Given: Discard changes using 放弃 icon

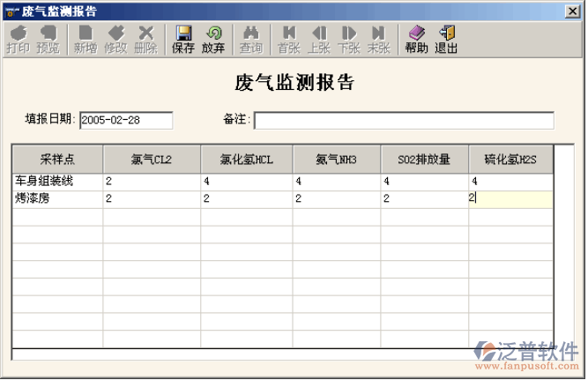Looking at the screenshot, I should 213,40.
